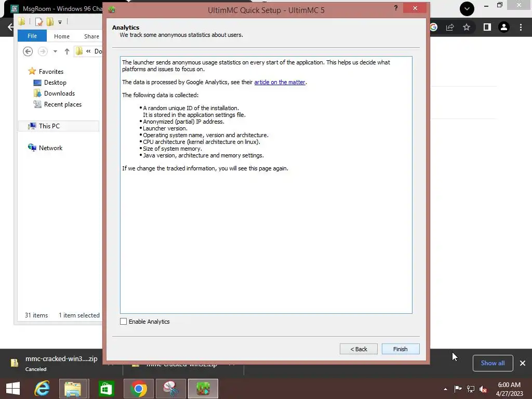Viewport: 532px width, 399px height.
Task: Select Downloads in Explorer's navigation pane
Action: pyautogui.click(x=59, y=94)
